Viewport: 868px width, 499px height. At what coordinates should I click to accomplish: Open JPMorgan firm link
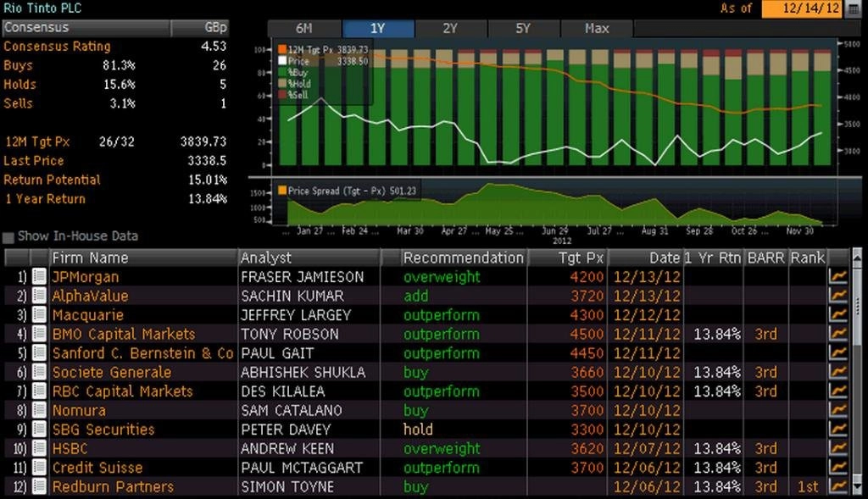tap(86, 276)
